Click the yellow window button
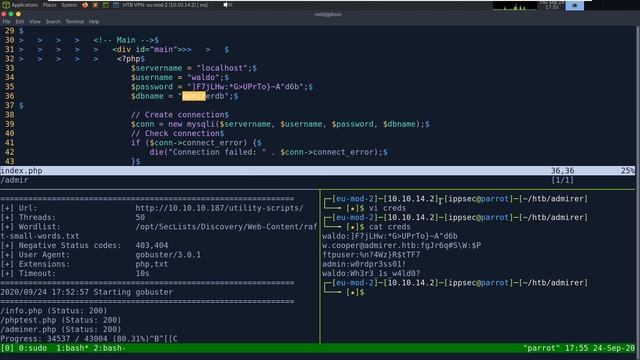The width and height of the screenshot is (640, 360). (x=18, y=14)
